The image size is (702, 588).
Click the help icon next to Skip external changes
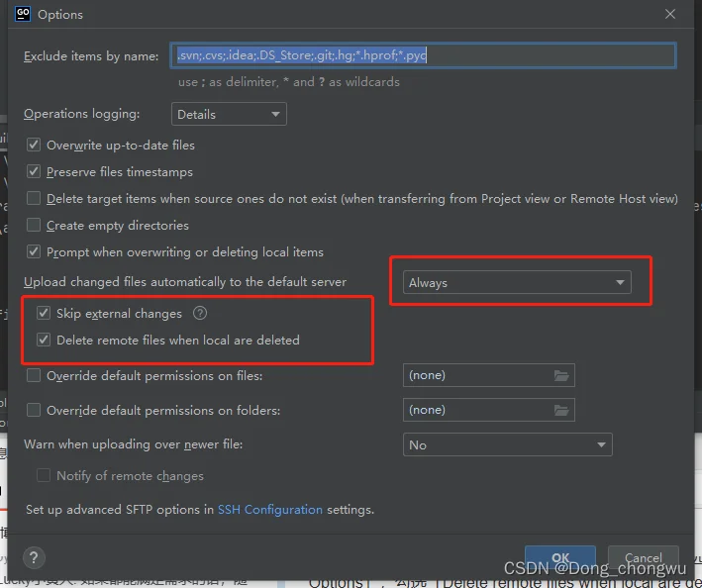(x=200, y=314)
